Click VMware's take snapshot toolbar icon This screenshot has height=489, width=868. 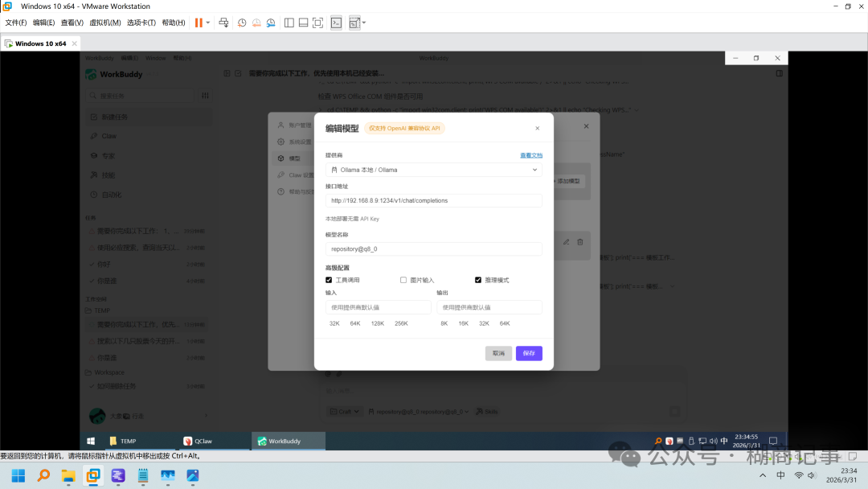(x=242, y=23)
